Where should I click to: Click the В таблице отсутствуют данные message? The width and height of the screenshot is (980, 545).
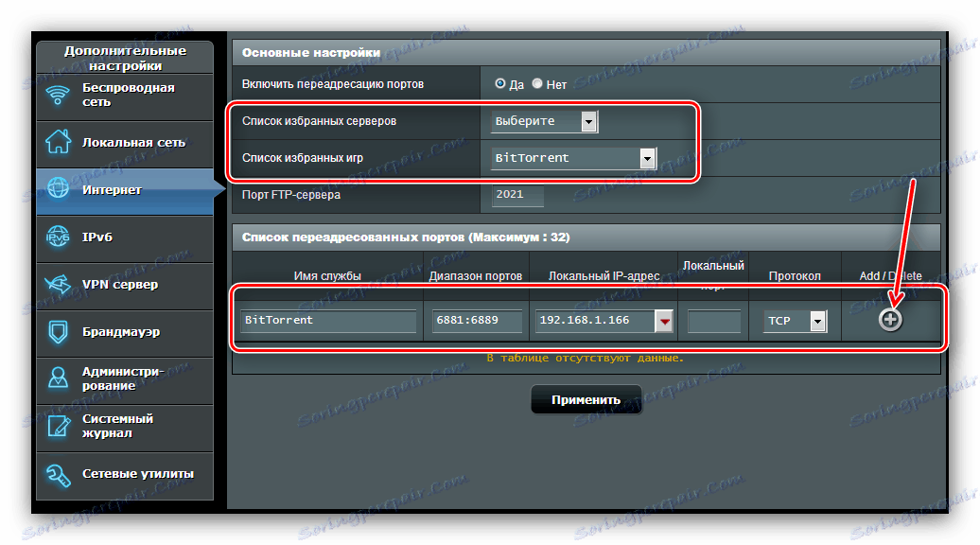click(x=585, y=358)
